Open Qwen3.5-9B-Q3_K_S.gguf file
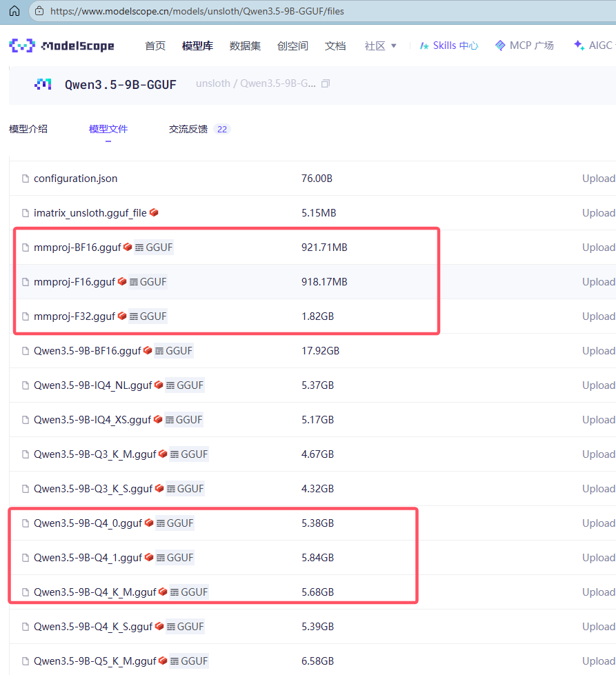616x675 pixels. 93,488
